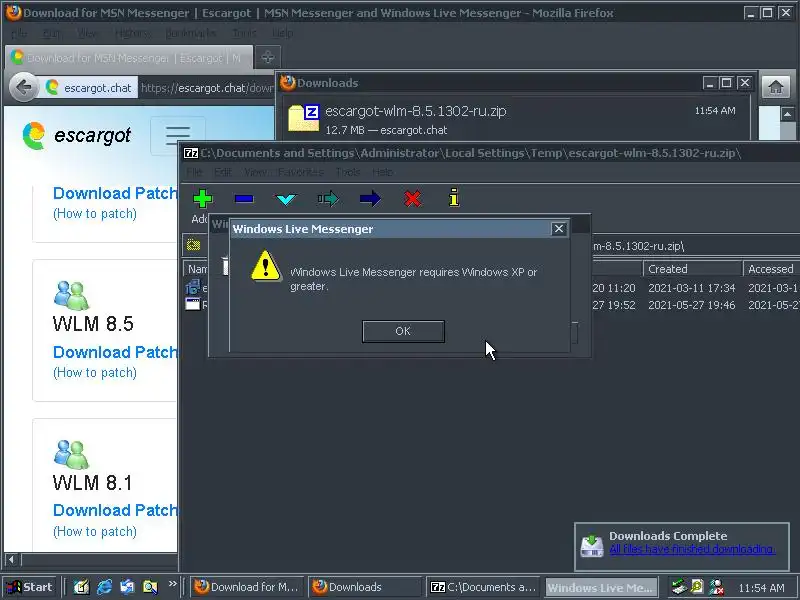Click the zip file icon in Downloads window
The height and width of the screenshot is (600, 800).
click(x=304, y=118)
